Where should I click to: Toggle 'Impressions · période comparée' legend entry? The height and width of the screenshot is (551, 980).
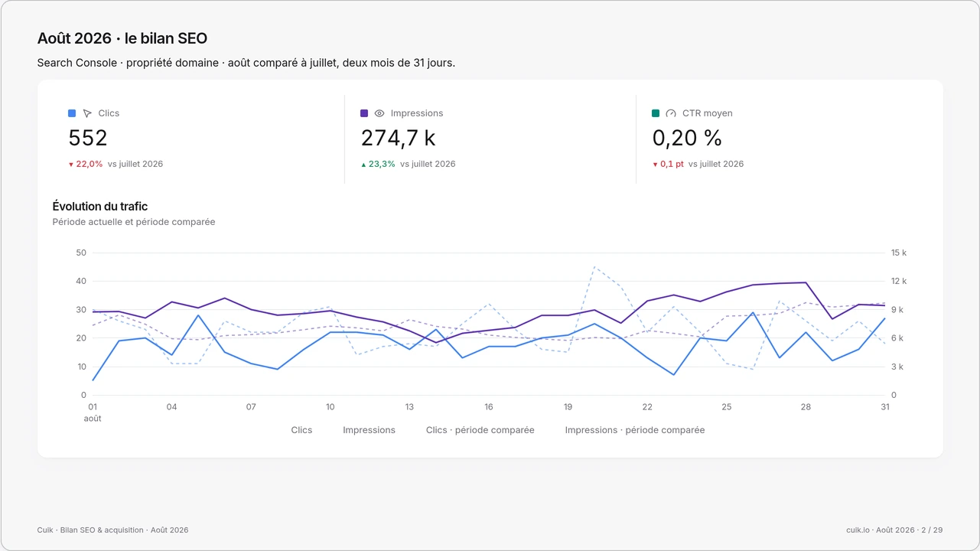(635, 430)
